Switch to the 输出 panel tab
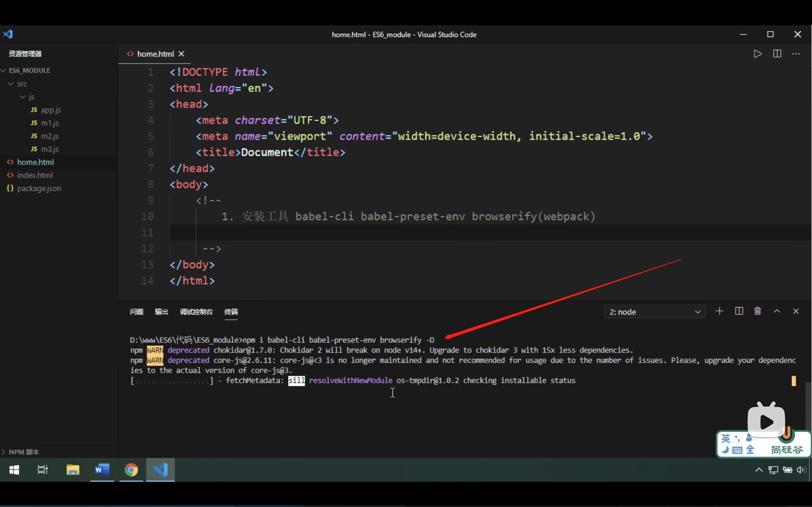Screen dimensions: 812x507 point(162,312)
